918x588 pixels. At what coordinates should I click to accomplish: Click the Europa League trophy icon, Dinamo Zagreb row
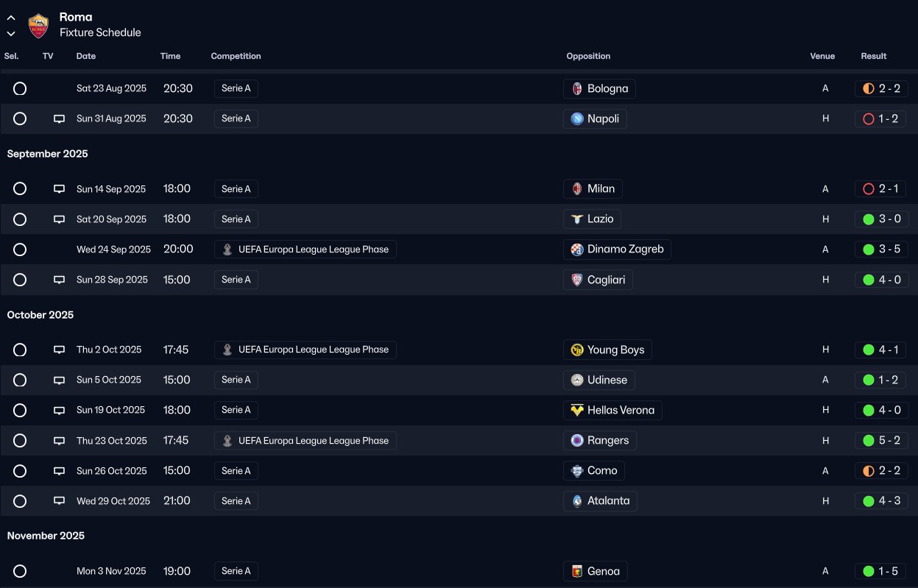227,249
